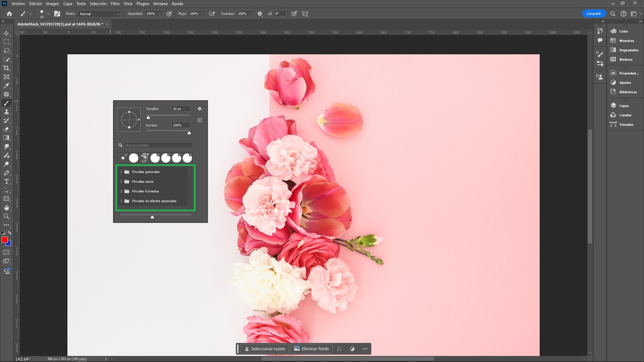
Task: Click the Compartir button
Action: (x=594, y=14)
